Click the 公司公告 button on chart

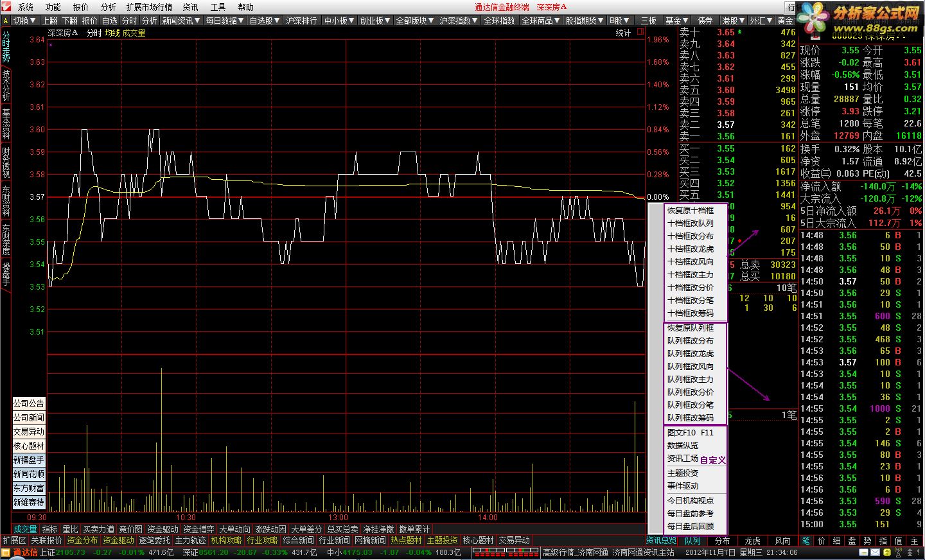(x=29, y=403)
